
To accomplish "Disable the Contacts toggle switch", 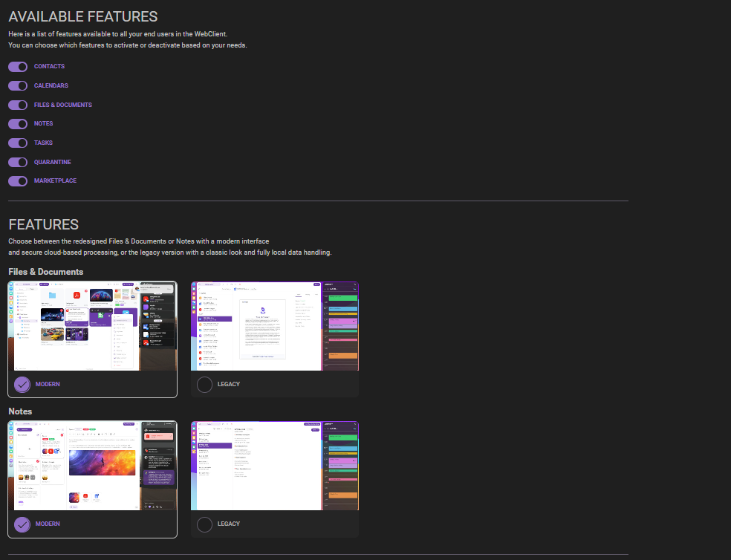I will [x=18, y=67].
